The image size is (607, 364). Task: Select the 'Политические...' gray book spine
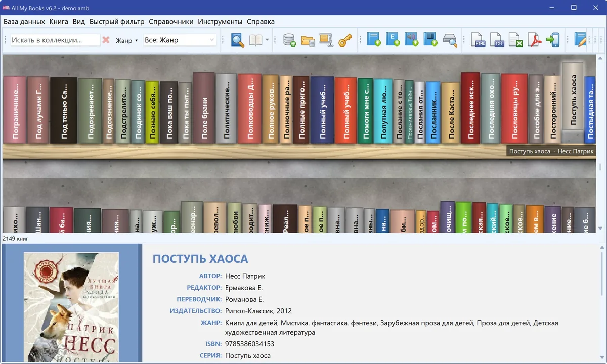(x=227, y=108)
